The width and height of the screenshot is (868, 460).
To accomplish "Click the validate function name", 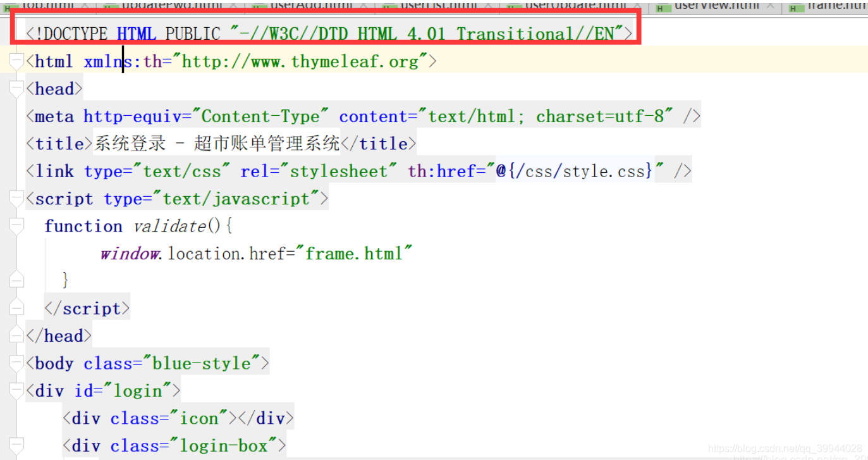I will click(169, 226).
